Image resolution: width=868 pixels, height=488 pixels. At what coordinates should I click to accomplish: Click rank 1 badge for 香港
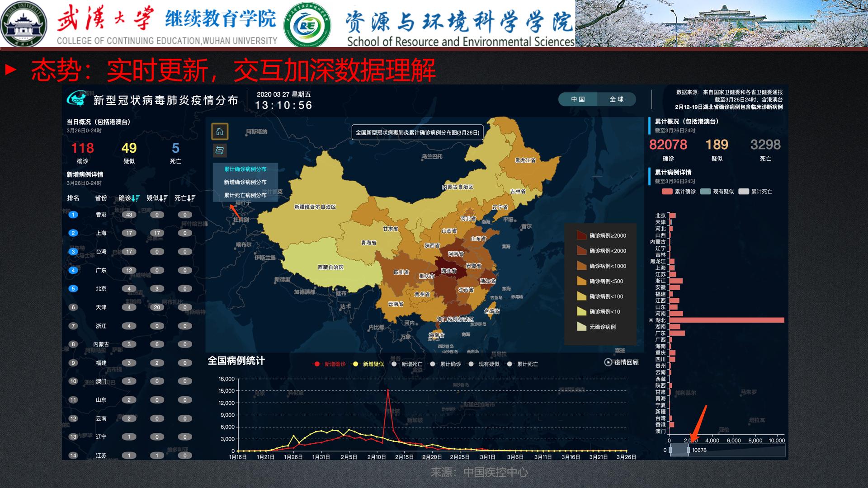click(73, 215)
